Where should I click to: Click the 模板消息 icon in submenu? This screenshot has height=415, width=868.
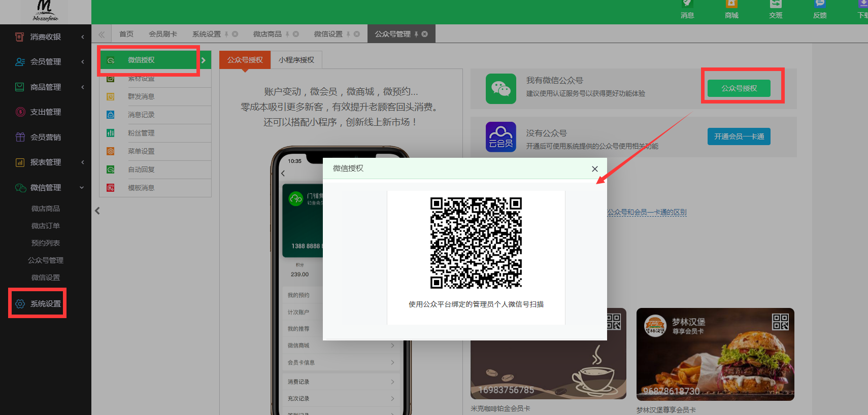coord(110,188)
